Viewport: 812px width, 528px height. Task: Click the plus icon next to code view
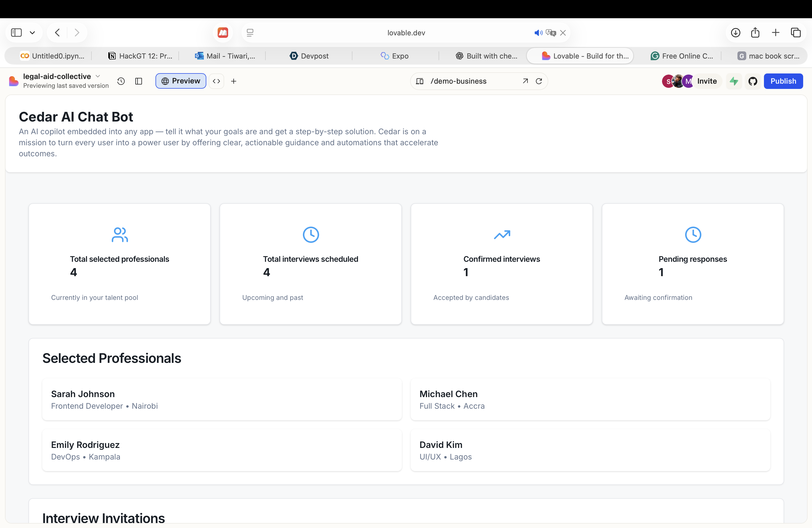pyautogui.click(x=234, y=81)
